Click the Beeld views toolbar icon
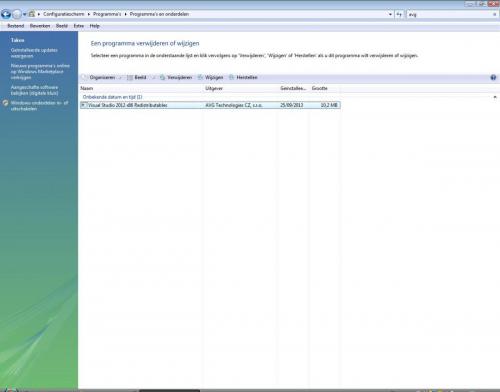Image resolution: width=500 pixels, height=392 pixels. pos(130,77)
